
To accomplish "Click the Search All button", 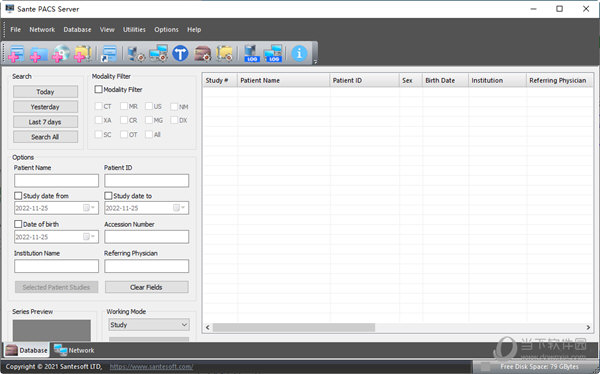I will tap(45, 137).
